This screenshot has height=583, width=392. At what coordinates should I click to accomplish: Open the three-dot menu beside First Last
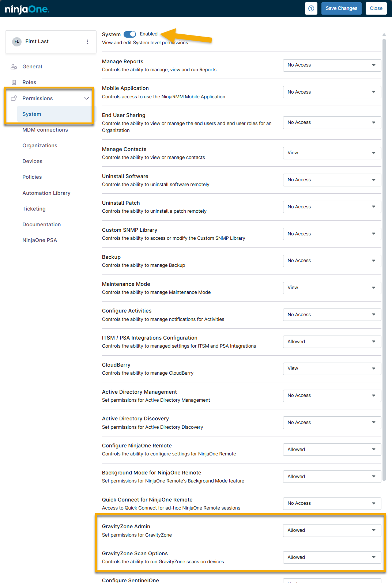point(88,42)
